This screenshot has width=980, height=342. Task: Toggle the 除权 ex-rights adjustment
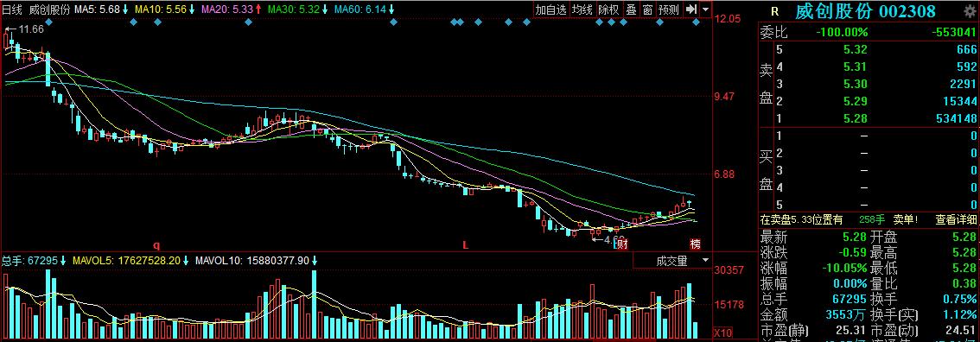(608, 9)
